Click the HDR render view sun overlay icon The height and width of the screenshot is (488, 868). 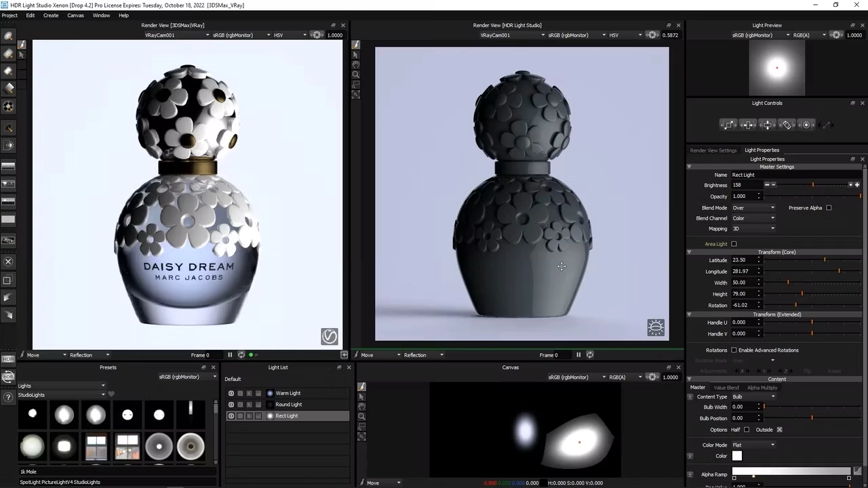click(x=656, y=328)
